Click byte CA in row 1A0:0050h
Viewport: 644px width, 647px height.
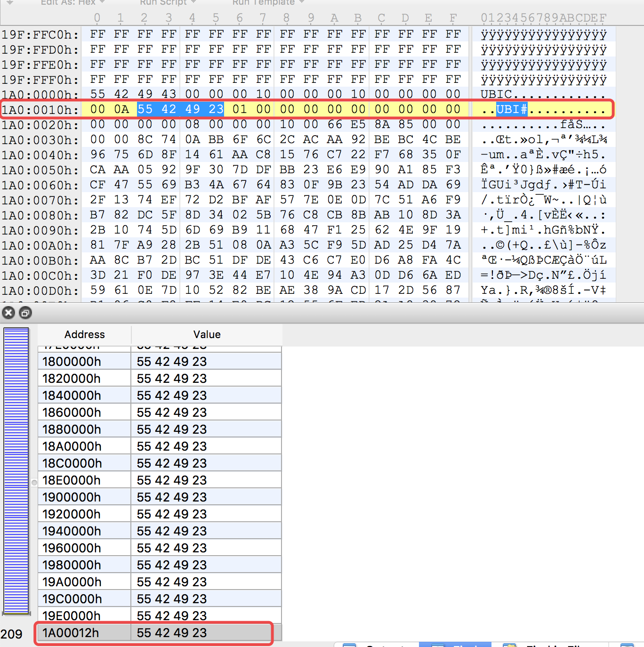click(x=97, y=170)
